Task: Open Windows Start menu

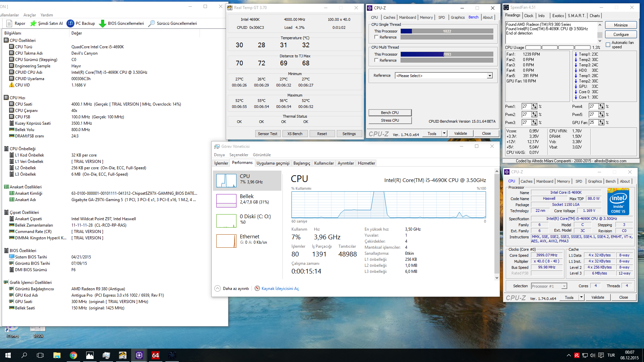Action: point(8,355)
